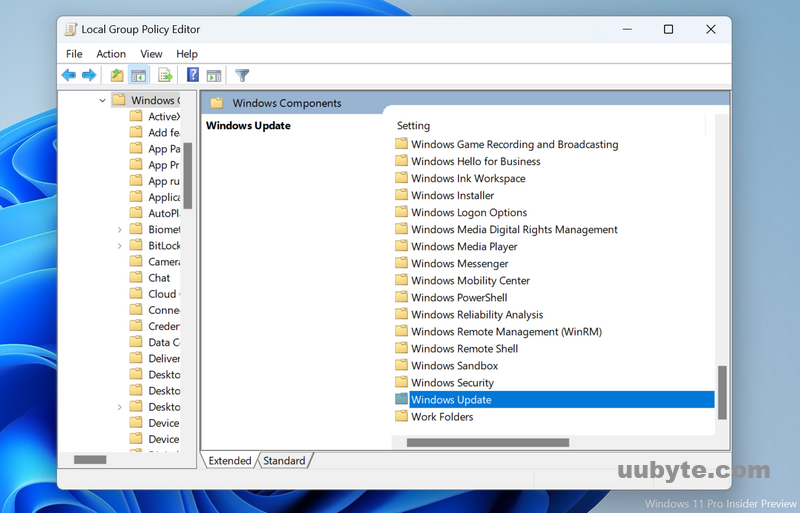Collapse the Windows Components tree node
800x513 pixels.
(x=103, y=101)
